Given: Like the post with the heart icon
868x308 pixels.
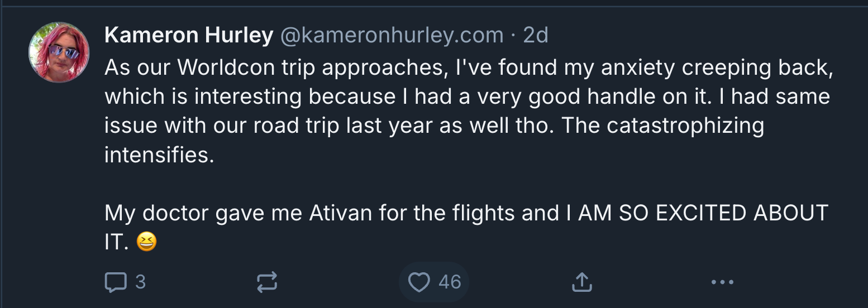Looking at the screenshot, I should pos(419,282).
